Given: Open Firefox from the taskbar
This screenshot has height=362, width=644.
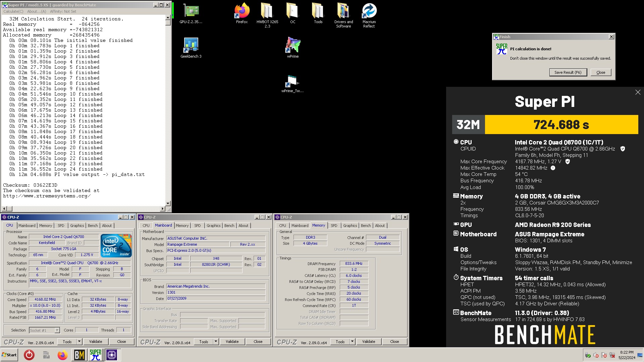Looking at the screenshot, I should (x=62, y=355).
